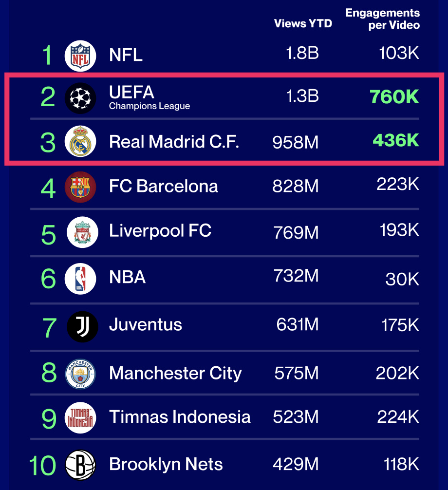Image resolution: width=448 pixels, height=490 pixels.
Task: Click the Liverpool FC crest icon
Action: point(82,232)
